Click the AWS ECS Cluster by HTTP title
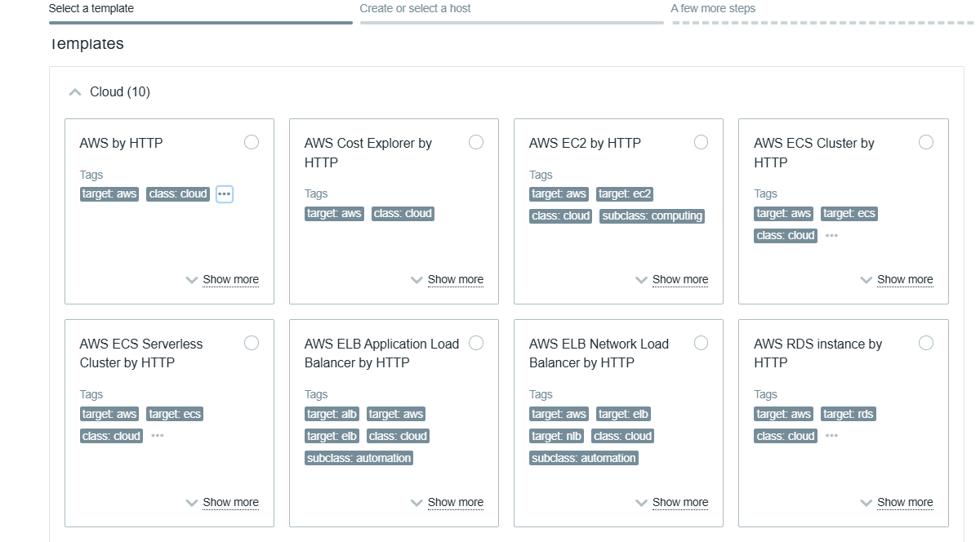The height and width of the screenshot is (542, 980). point(814,153)
